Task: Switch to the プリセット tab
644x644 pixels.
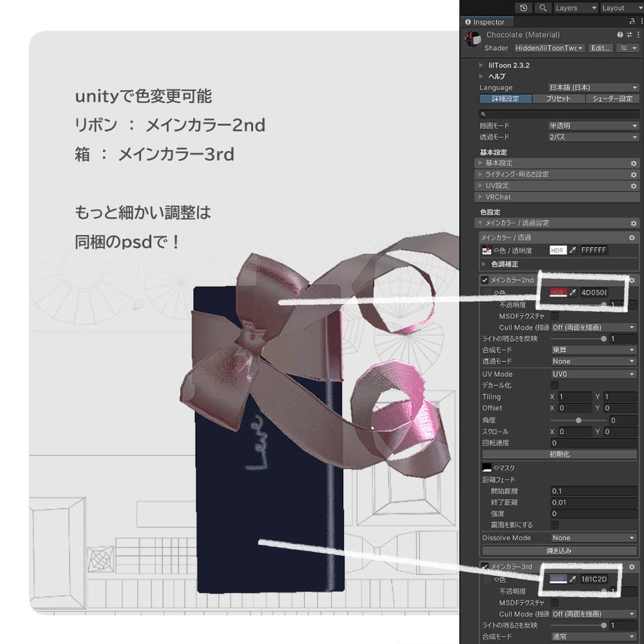Action: 558,99
